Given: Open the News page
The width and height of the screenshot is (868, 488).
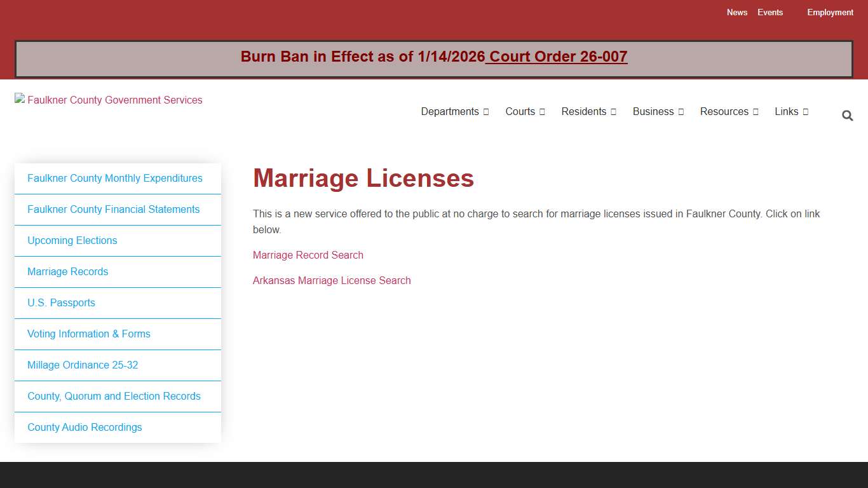Looking at the screenshot, I should pos(737,12).
